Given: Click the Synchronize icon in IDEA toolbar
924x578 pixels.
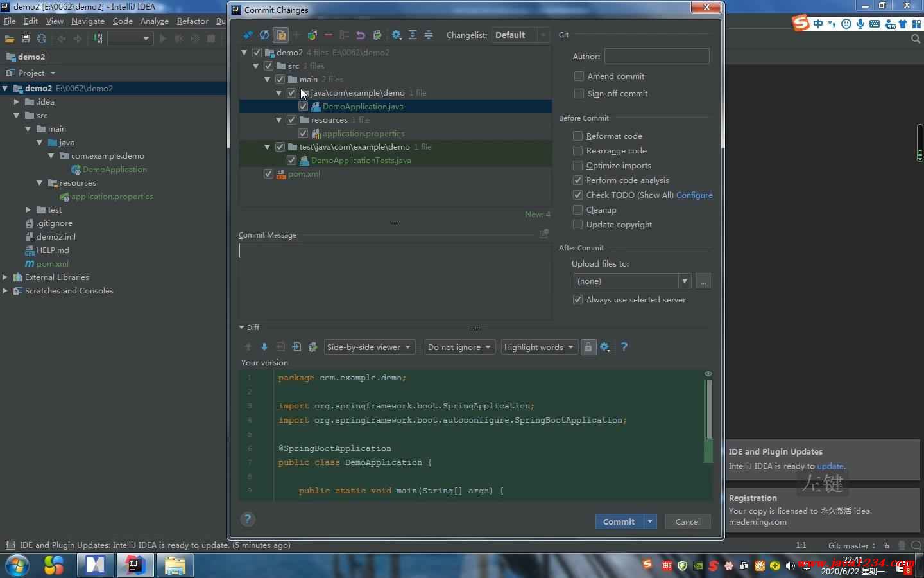Looking at the screenshot, I should [x=42, y=39].
